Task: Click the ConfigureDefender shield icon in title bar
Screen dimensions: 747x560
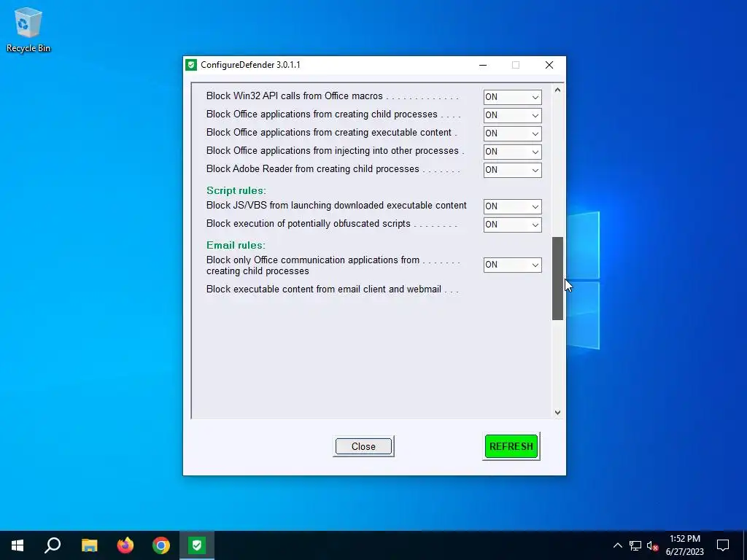Action: [x=191, y=65]
